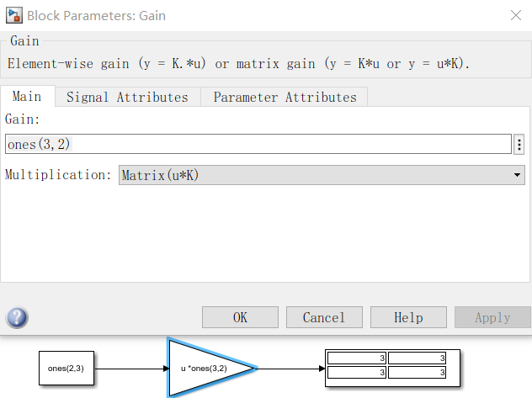Click the Element-wise gain description text
Image resolution: width=532 pixels, height=398 pixels.
238,64
